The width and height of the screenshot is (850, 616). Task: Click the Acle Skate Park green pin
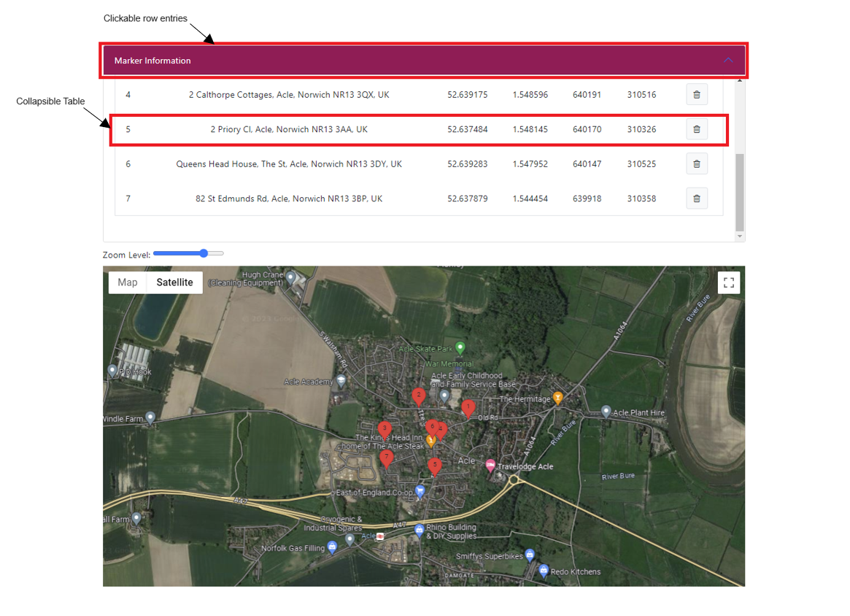click(x=460, y=347)
